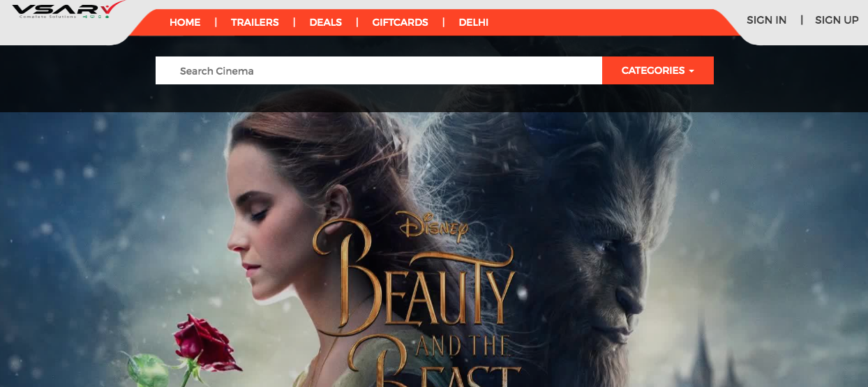The height and width of the screenshot is (387, 868).
Task: Click the Complete Solutions tagline under the logo
Action: (47, 17)
